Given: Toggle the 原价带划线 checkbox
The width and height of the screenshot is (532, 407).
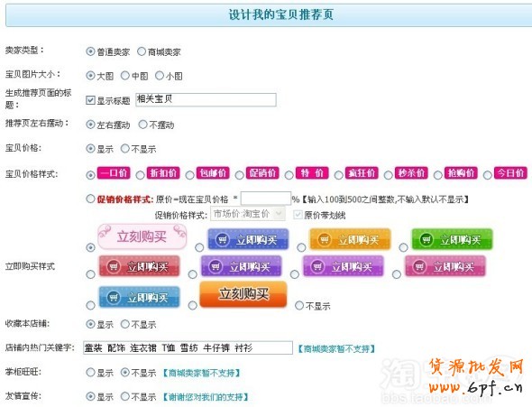Looking at the screenshot, I should point(298,215).
